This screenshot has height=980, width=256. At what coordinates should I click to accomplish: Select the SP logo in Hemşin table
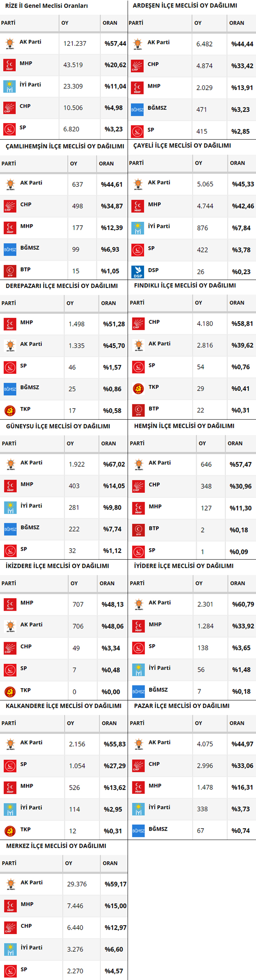(x=138, y=552)
